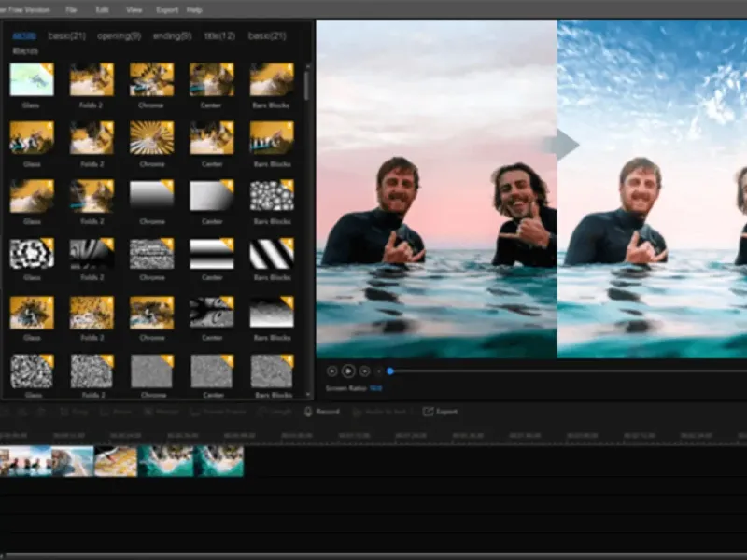This screenshot has height=560, width=747.
Task: Click the Record microphone icon in toolbar
Action: 308,412
